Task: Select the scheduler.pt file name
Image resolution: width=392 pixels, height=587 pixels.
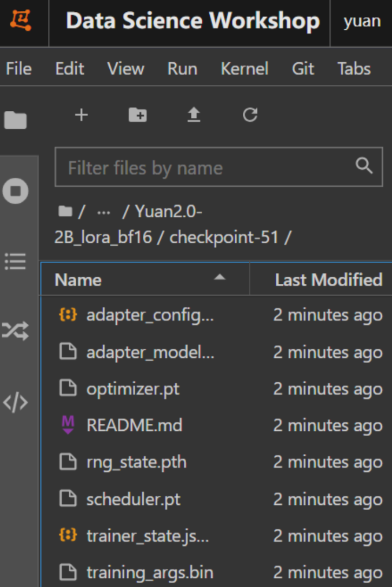Action: [x=134, y=499]
